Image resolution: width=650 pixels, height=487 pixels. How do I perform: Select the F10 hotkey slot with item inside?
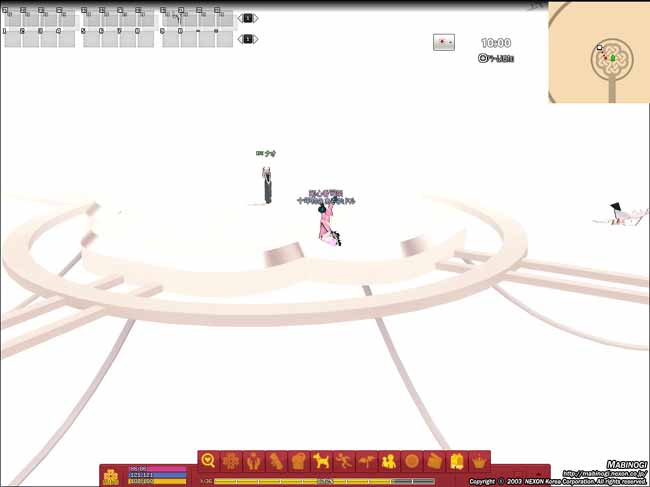coord(189,19)
